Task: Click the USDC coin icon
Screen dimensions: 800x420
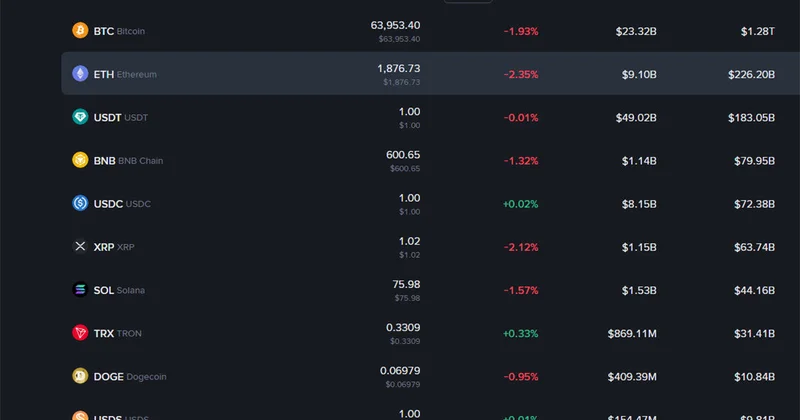Action: 80,203
